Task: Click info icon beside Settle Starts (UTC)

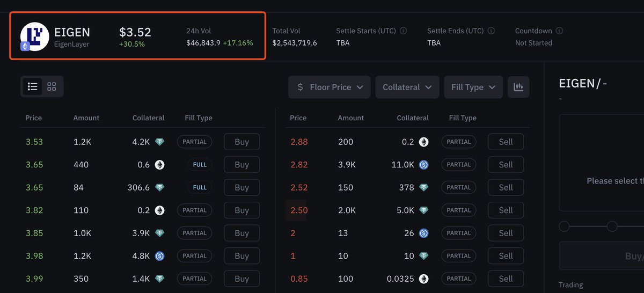Action: tap(404, 31)
